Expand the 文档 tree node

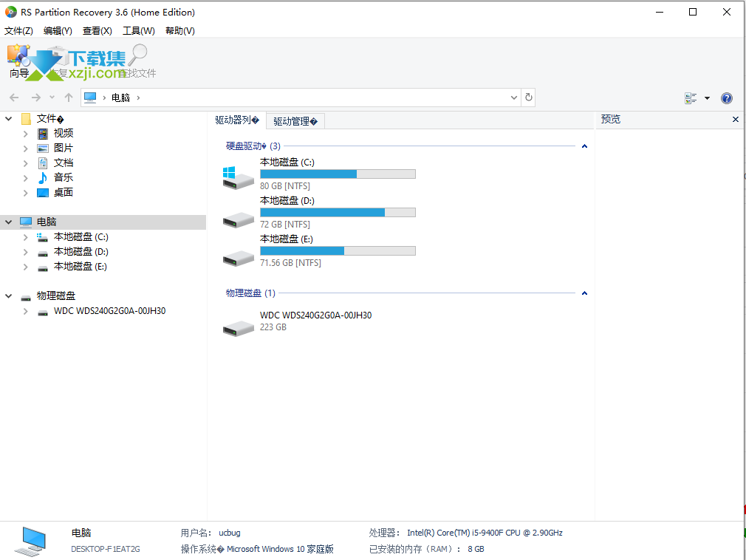26,163
